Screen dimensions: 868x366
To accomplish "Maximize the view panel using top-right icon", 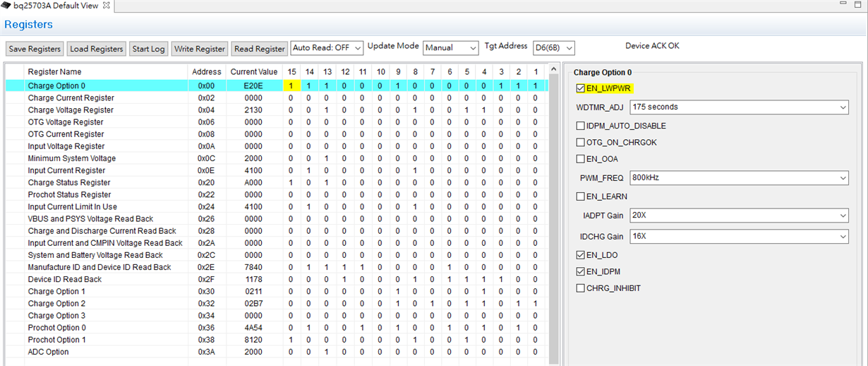I will (x=858, y=4).
